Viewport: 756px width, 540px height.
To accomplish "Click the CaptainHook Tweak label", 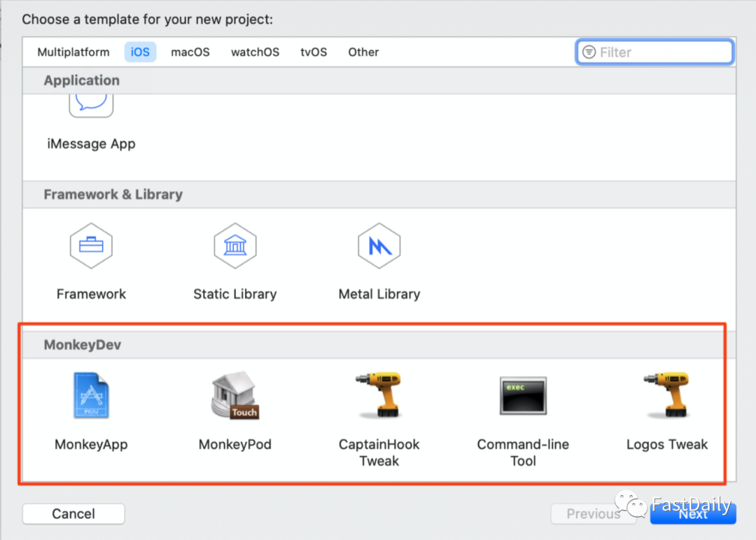I will [379, 453].
